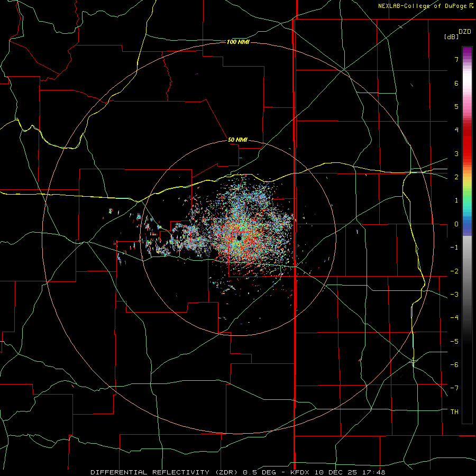The height and width of the screenshot is (476, 476).
Task: Click the -2 value on color scale
Action: 454,271
